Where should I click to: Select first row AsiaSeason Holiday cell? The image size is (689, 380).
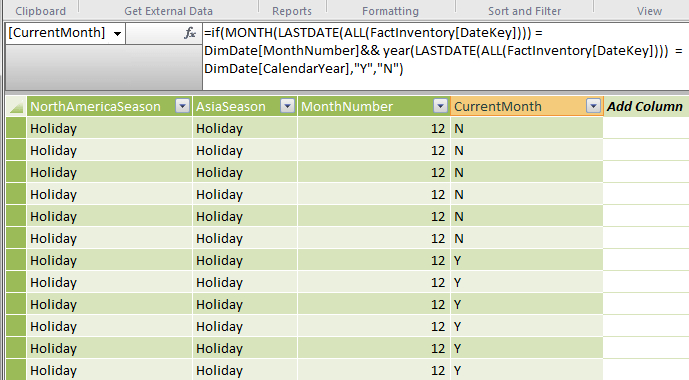pos(245,128)
